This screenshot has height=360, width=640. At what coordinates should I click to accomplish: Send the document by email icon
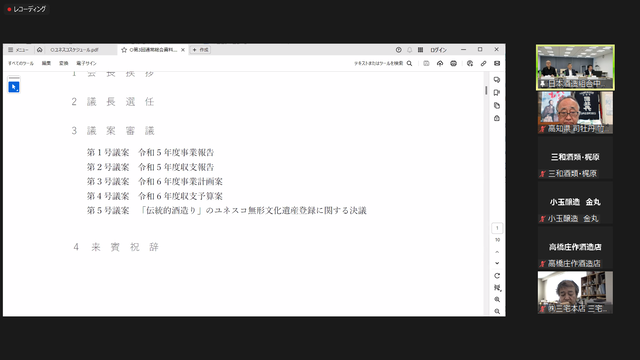pos(497,63)
